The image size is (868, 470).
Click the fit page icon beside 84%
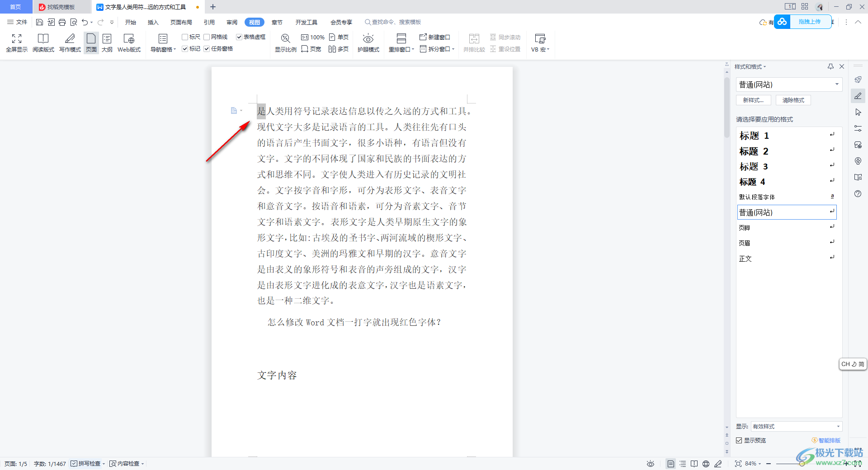(738, 464)
